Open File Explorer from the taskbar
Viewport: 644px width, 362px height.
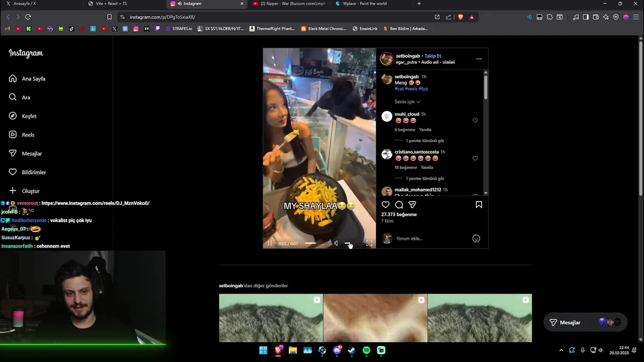293,350
